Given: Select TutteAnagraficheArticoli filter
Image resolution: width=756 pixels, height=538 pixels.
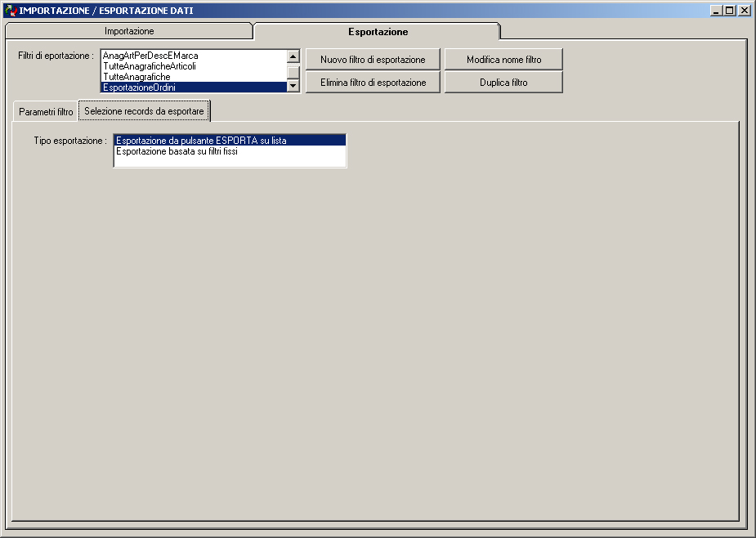Looking at the screenshot, I should tap(194, 66).
